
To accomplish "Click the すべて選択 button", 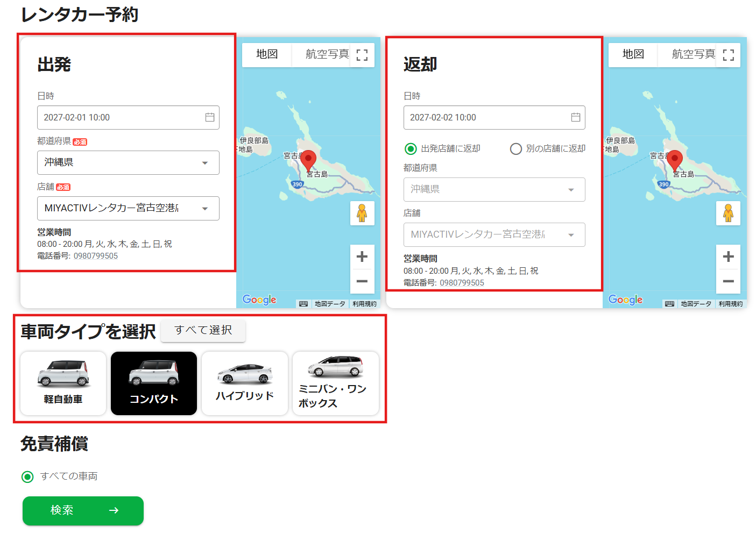I will pos(203,330).
